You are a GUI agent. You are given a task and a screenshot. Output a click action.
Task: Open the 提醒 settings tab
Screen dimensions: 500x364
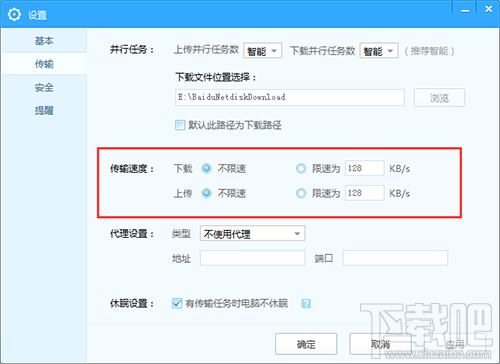[x=44, y=110]
